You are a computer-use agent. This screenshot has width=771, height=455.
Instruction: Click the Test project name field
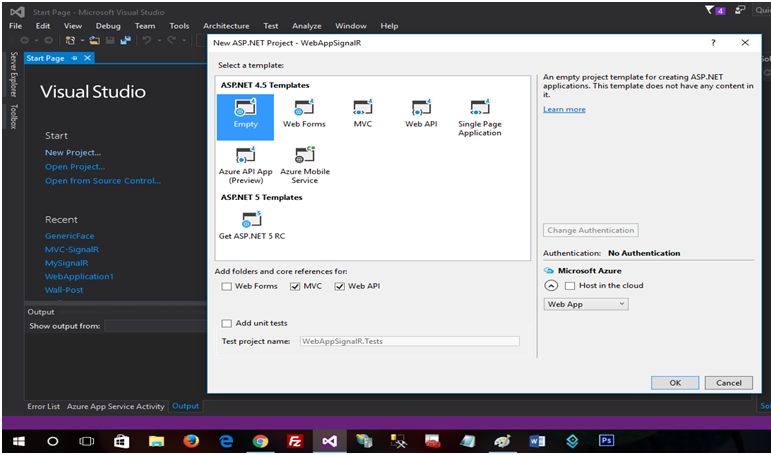(x=409, y=341)
